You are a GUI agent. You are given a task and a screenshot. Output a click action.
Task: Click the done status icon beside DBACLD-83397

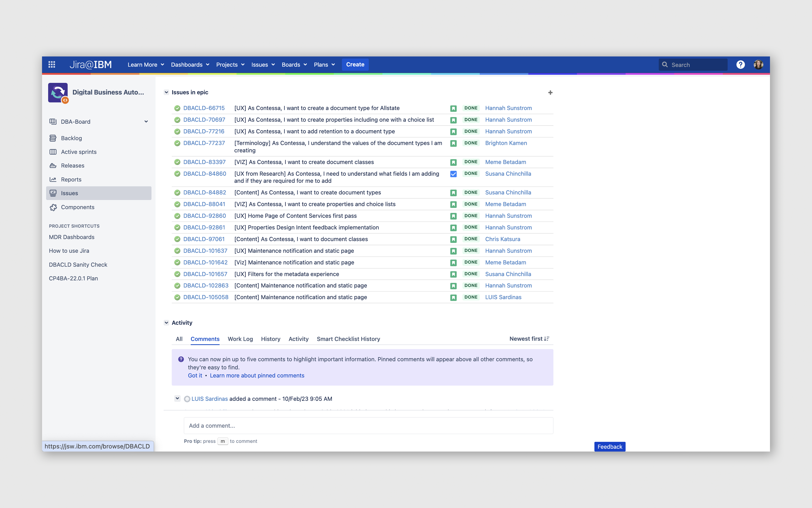click(177, 162)
